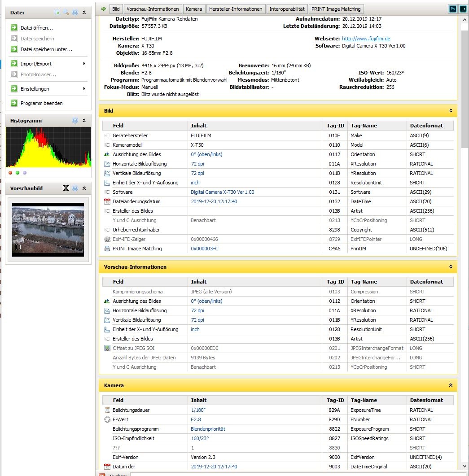
Task: Open the fujifilm.de website link
Action: (366, 39)
